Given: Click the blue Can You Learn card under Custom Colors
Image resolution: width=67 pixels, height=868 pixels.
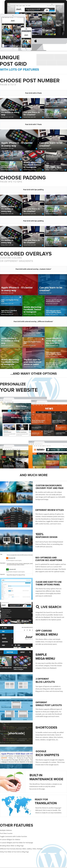Looking at the screenshot, I should click(53, 285).
